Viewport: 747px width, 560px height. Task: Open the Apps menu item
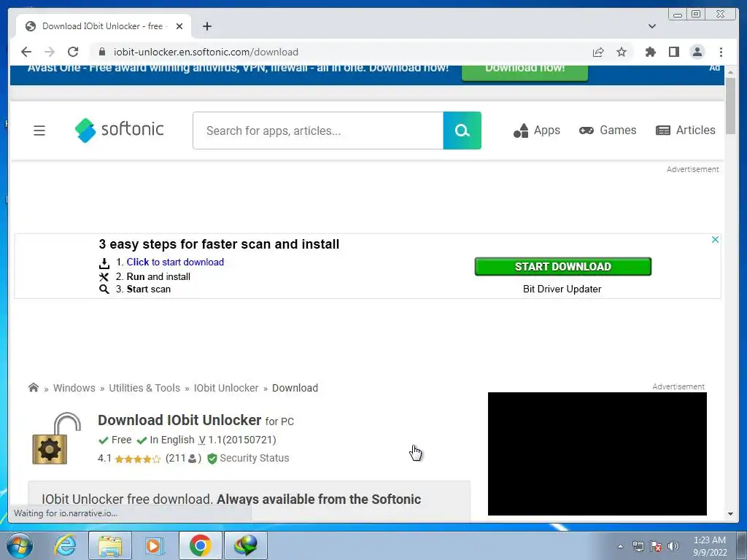[x=537, y=131]
